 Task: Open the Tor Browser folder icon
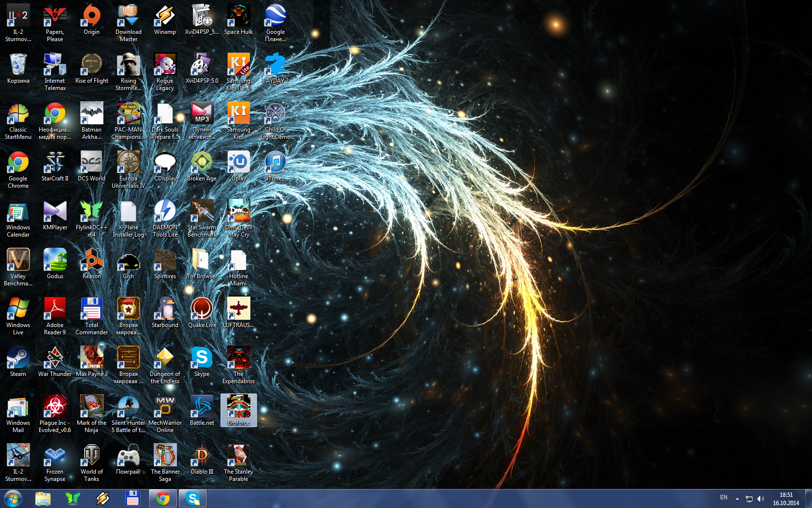coord(202,264)
